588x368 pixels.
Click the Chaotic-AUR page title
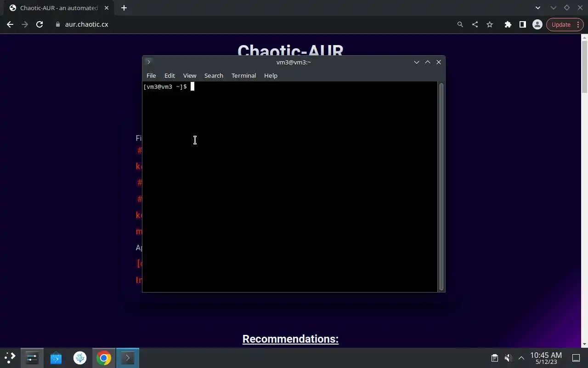290,51
